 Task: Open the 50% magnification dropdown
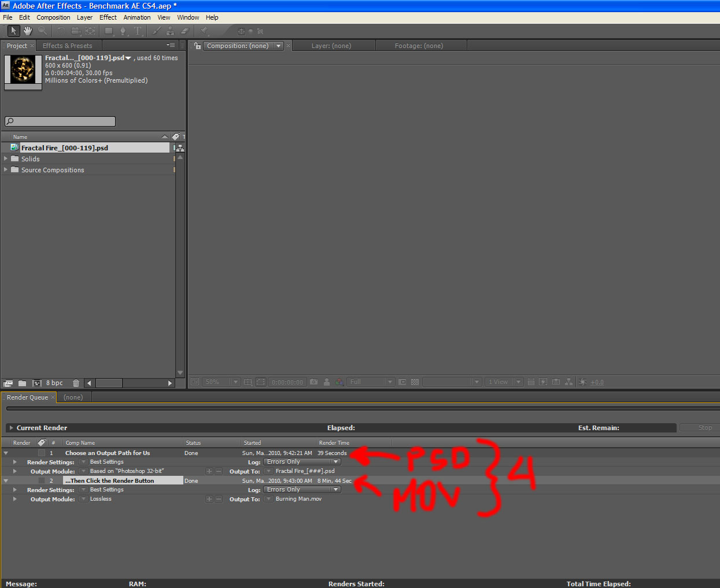[220, 382]
